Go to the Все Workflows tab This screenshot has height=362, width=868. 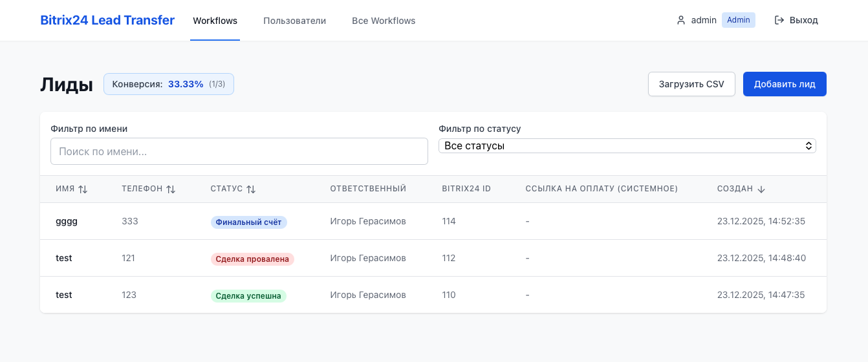tap(384, 21)
